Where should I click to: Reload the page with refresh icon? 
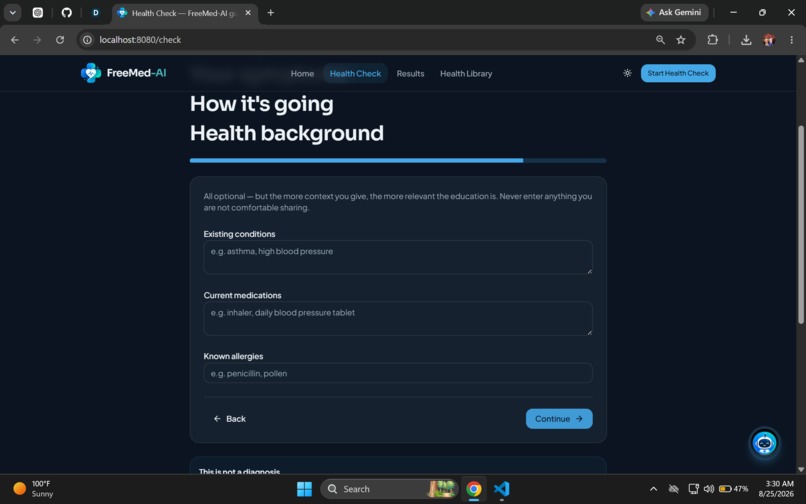point(60,40)
